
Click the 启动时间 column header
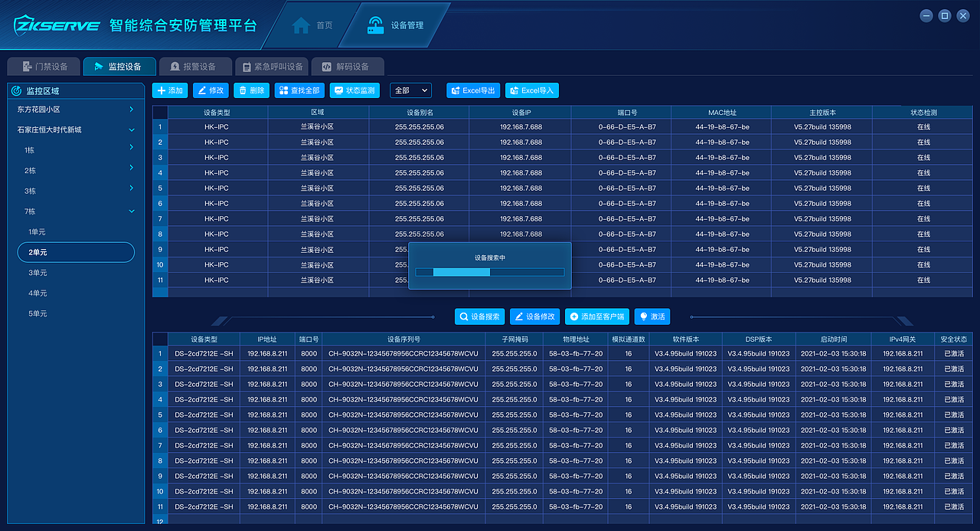834,339
